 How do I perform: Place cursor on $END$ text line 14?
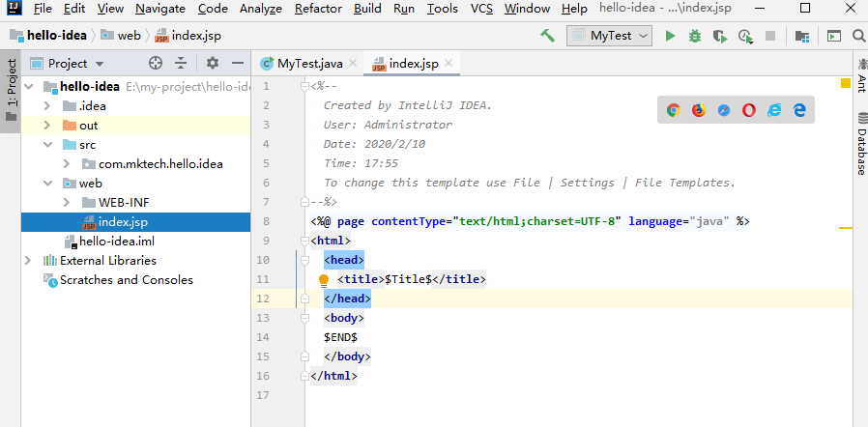[x=340, y=337]
